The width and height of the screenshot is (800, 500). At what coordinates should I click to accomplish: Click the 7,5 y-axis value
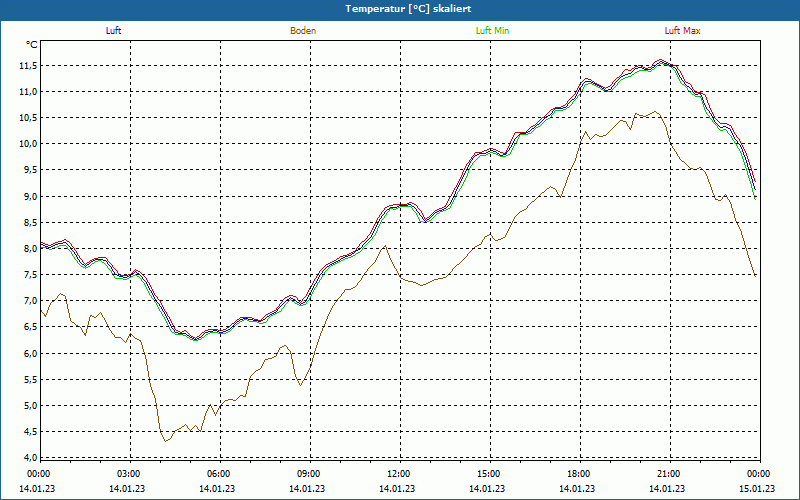[x=30, y=274]
